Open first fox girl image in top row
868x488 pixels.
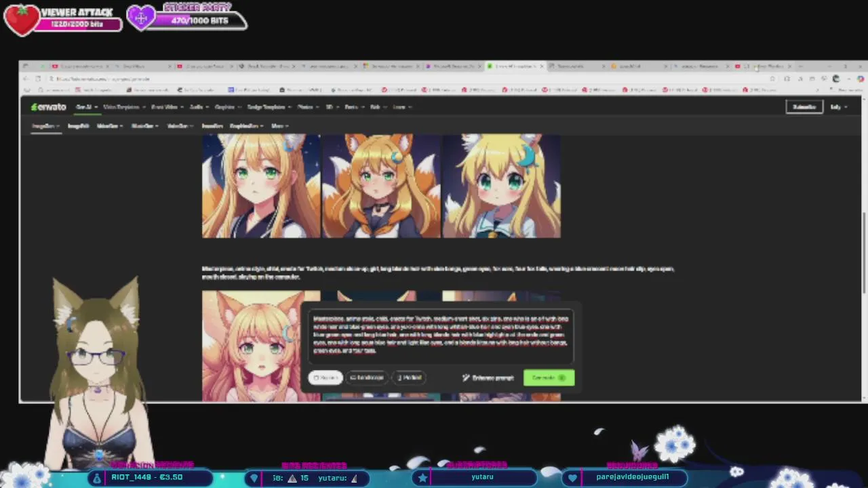[x=261, y=186]
